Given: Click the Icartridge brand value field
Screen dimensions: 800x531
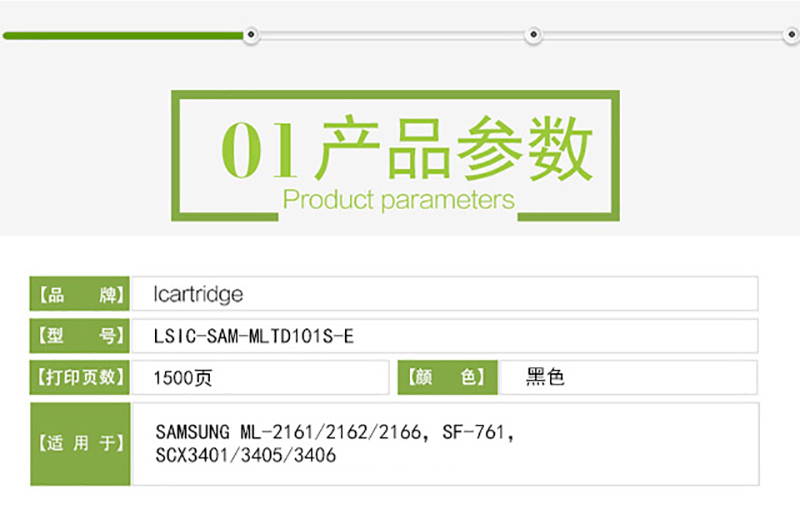Looking at the screenshot, I should pyautogui.click(x=445, y=294).
